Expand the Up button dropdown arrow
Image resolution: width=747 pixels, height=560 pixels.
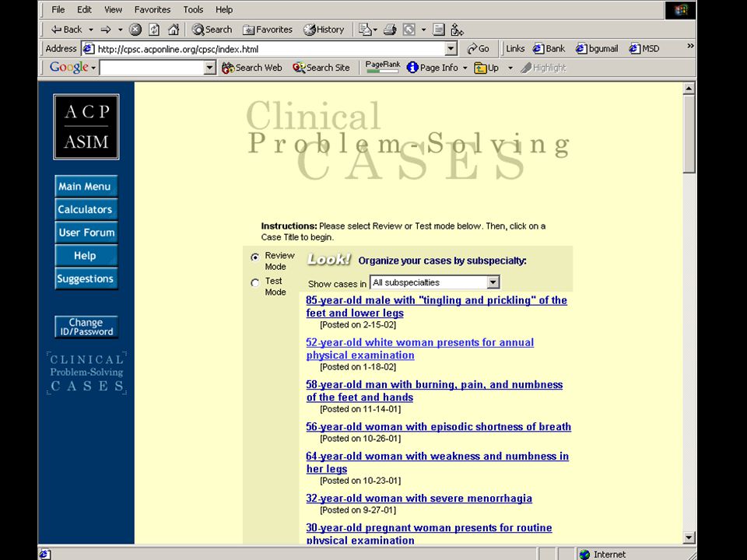510,68
